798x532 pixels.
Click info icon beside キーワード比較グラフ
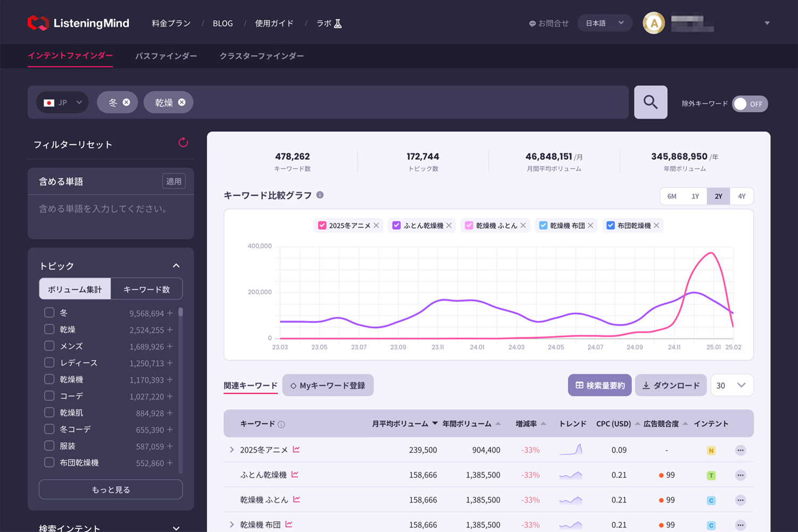pyautogui.click(x=320, y=195)
